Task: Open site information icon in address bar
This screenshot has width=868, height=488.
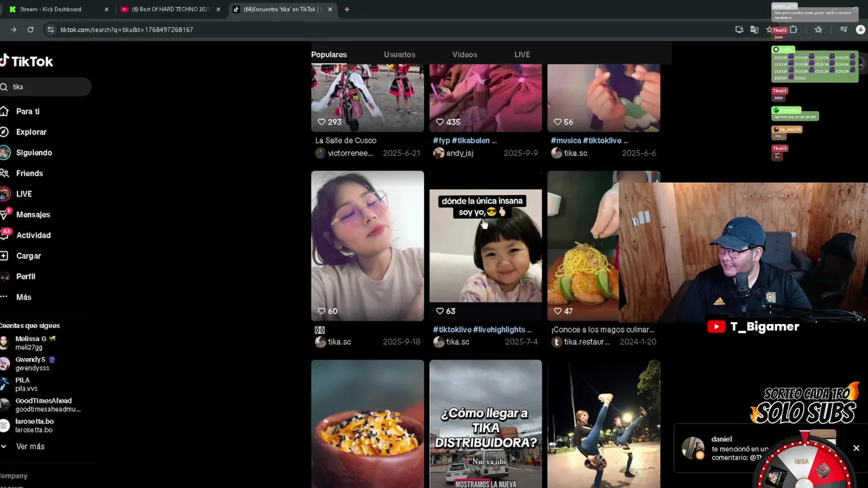Action: [x=50, y=30]
